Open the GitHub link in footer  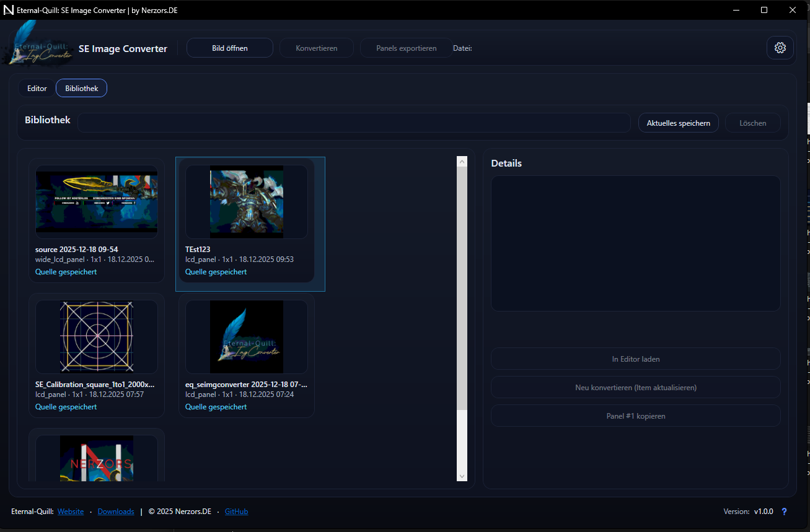(236, 512)
